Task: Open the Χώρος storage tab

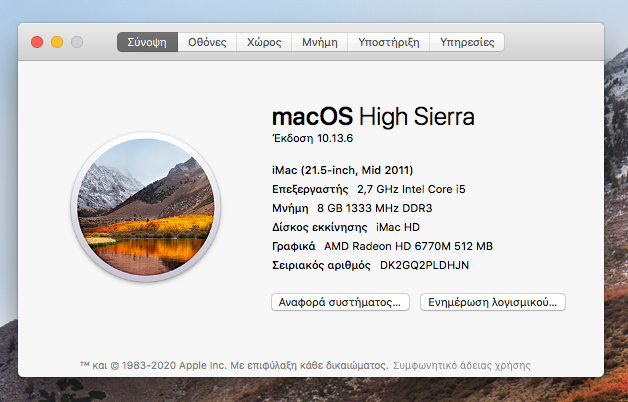Action: tap(264, 42)
